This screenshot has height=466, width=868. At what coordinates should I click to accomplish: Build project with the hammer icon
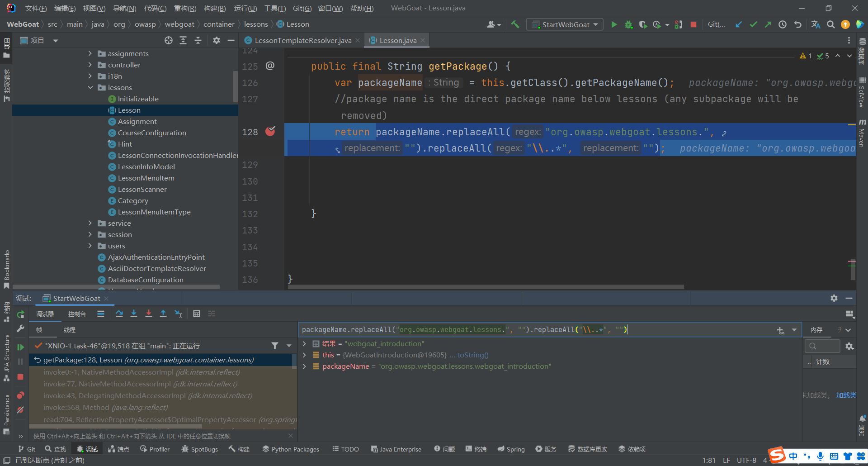(515, 24)
